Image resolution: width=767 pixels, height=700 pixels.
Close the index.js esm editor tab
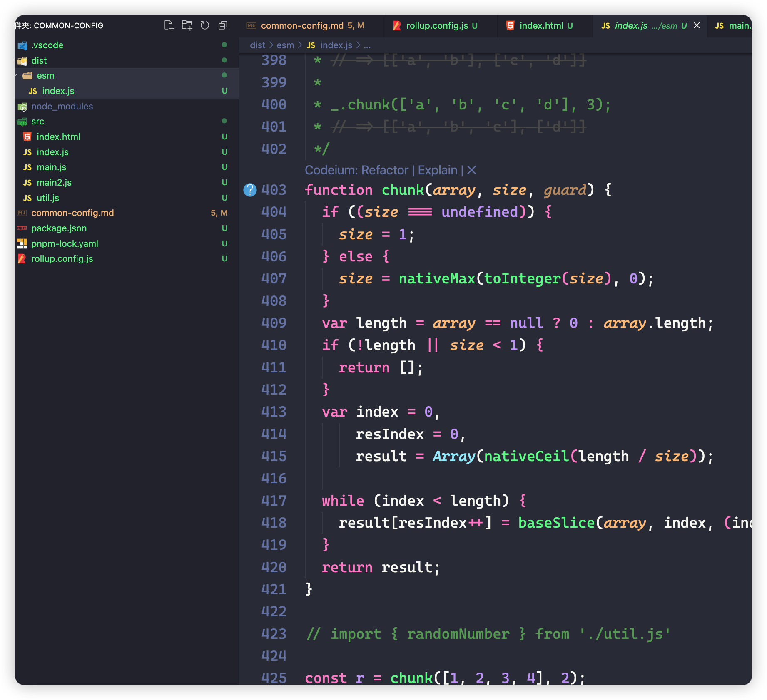(x=697, y=25)
